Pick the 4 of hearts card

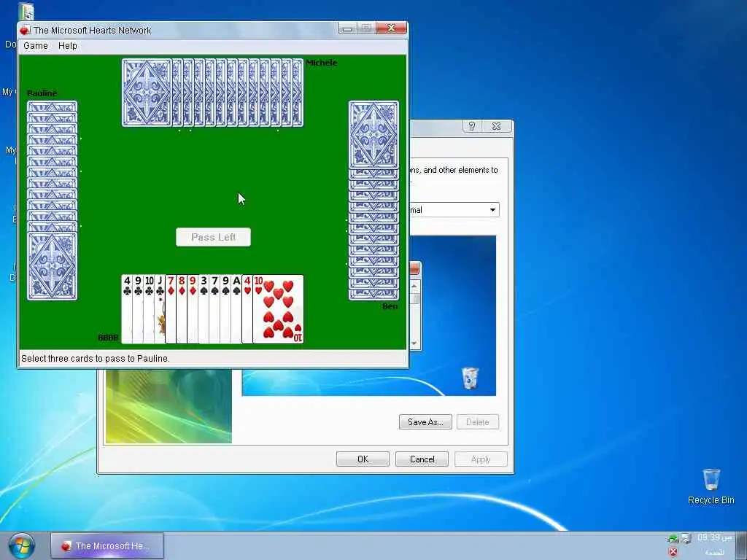[x=247, y=309]
